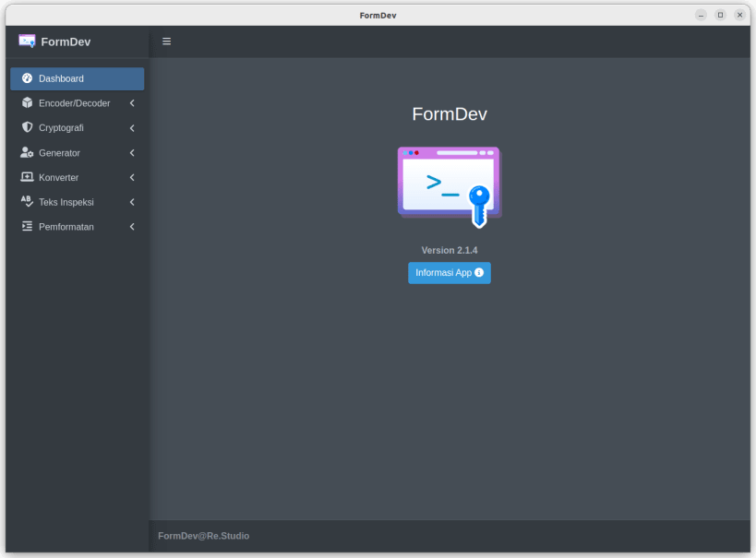Image resolution: width=756 pixels, height=558 pixels.
Task: Click the large FormDev terminal-key logo
Action: click(450, 187)
